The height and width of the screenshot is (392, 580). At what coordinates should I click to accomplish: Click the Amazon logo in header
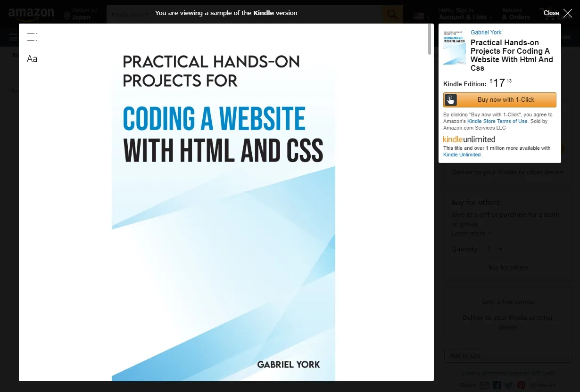coord(31,14)
